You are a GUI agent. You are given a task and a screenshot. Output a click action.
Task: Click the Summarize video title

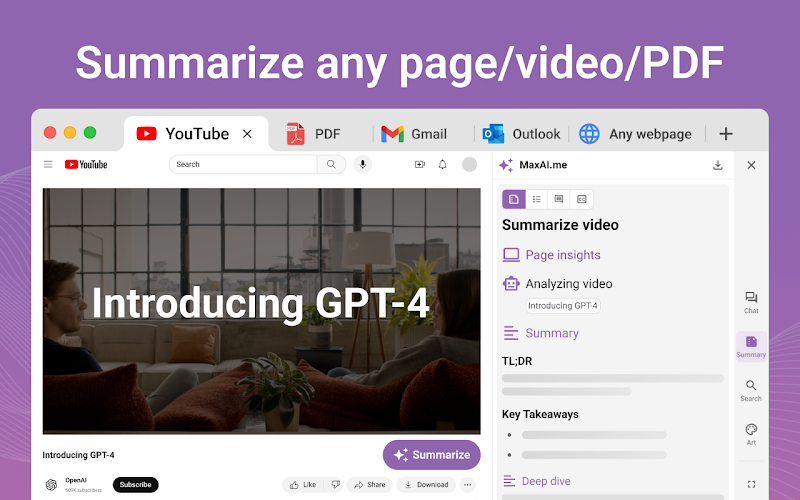(560, 225)
